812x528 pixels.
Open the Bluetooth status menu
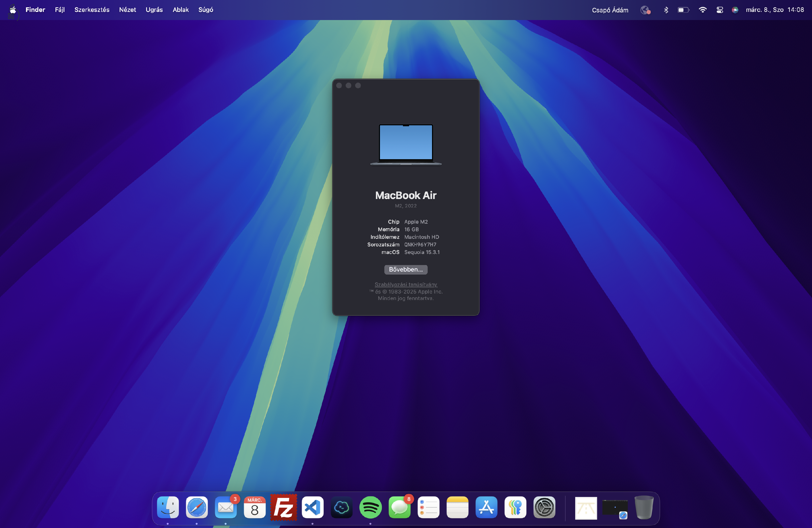[666, 10]
